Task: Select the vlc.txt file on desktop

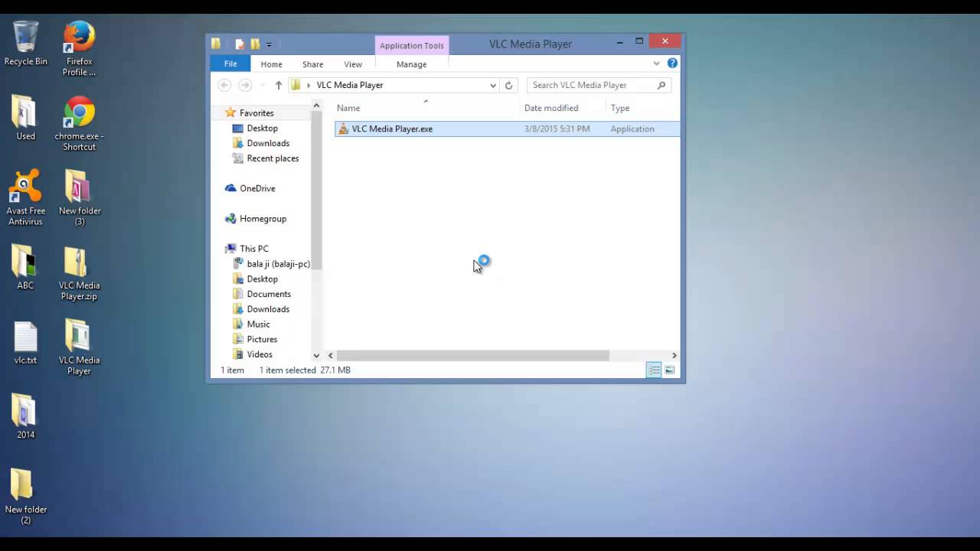Action: pyautogui.click(x=25, y=342)
